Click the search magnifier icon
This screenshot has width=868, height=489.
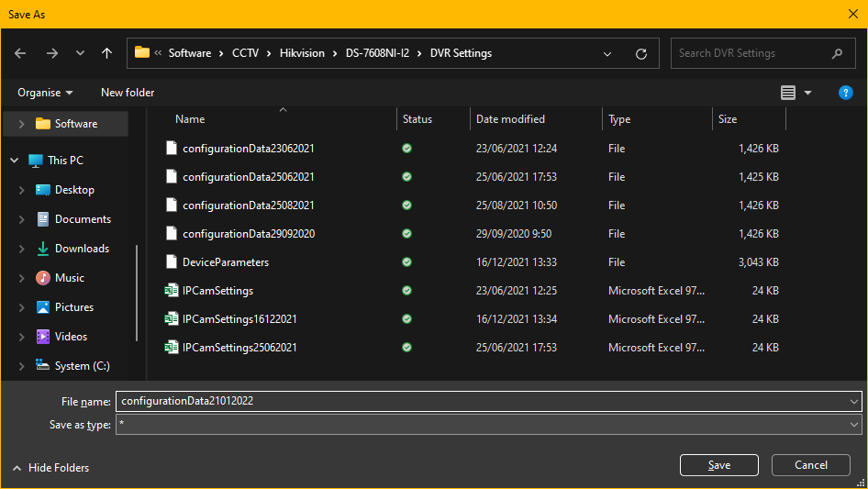[x=837, y=53]
